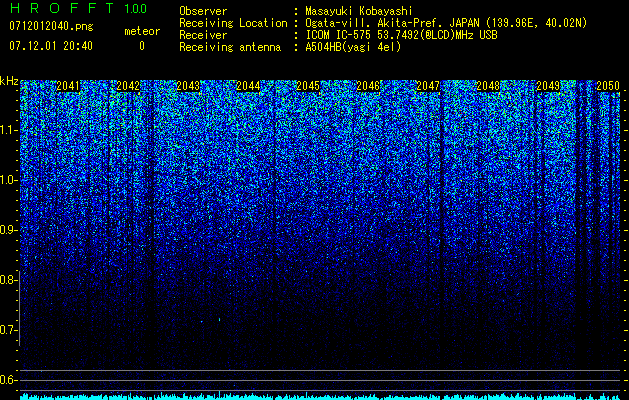Click the 2042 time marker
The width and height of the screenshot is (629, 400).
pyautogui.click(x=128, y=86)
